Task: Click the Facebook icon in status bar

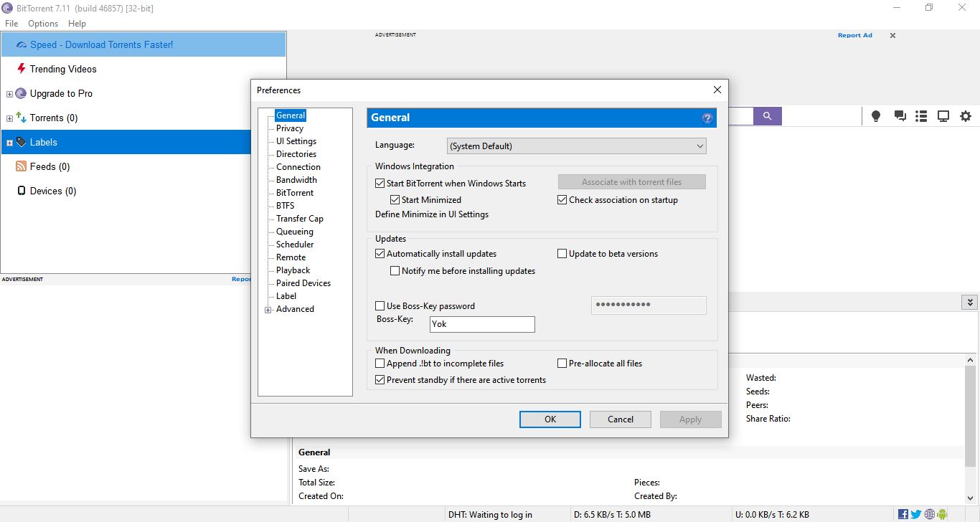Action: tap(903, 514)
